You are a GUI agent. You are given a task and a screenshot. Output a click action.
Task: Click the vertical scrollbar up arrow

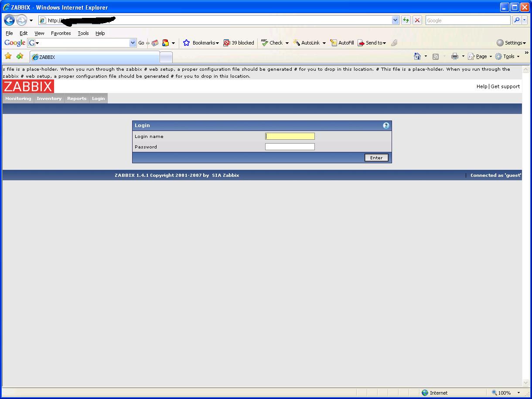click(x=526, y=69)
